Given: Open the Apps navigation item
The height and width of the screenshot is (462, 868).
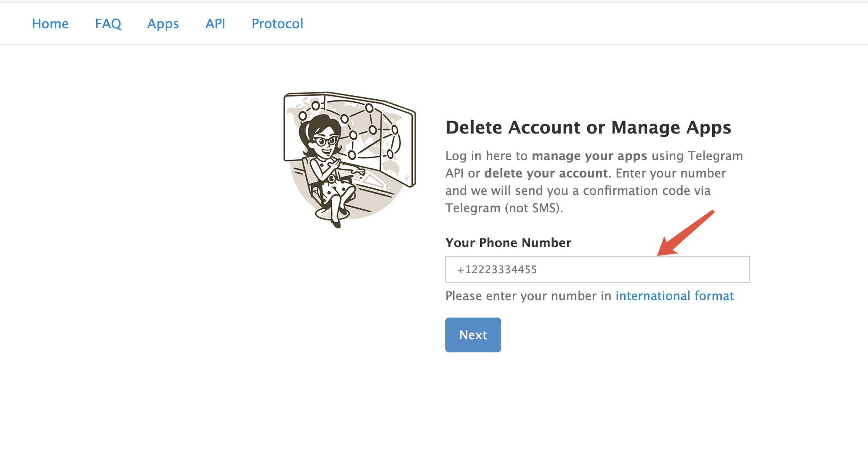Looking at the screenshot, I should [x=163, y=24].
